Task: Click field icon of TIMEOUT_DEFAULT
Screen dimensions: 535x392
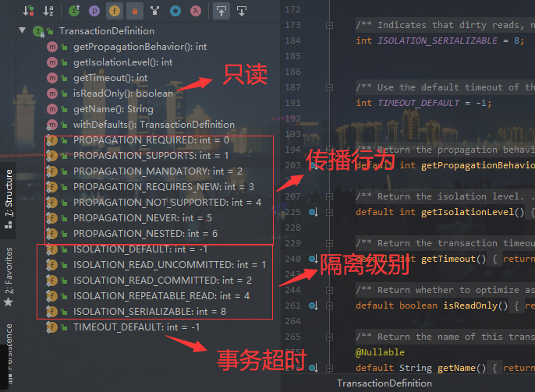Action: coord(51,327)
